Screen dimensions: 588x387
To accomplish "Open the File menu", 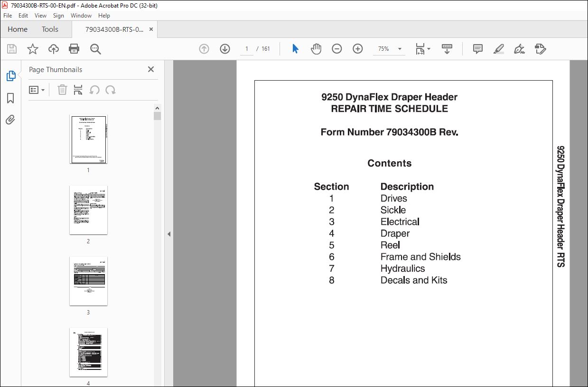I will pos(8,16).
